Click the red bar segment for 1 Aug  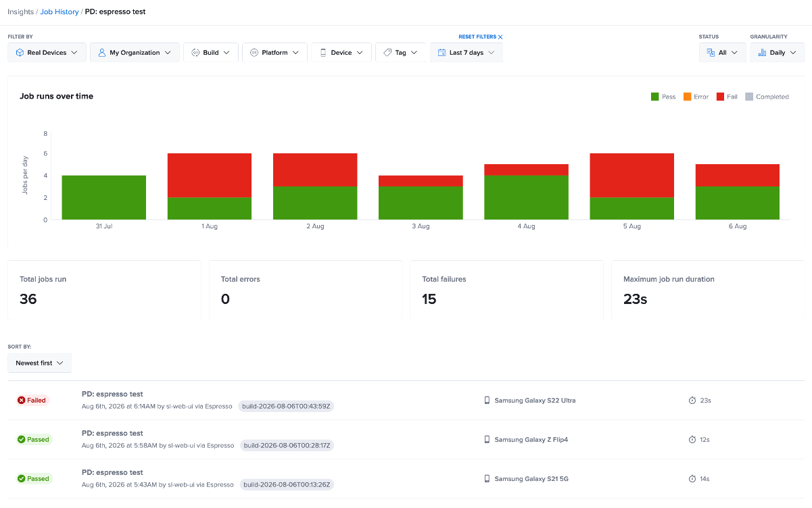click(210, 176)
